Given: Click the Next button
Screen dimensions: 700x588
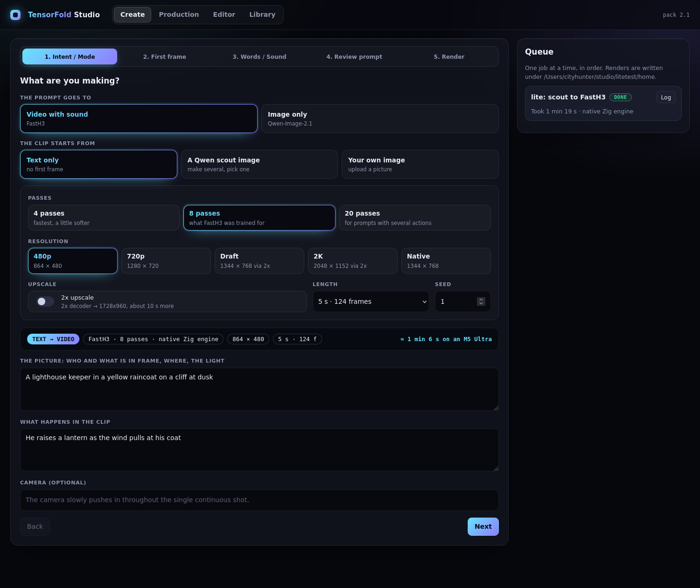Looking at the screenshot, I should click(483, 526).
